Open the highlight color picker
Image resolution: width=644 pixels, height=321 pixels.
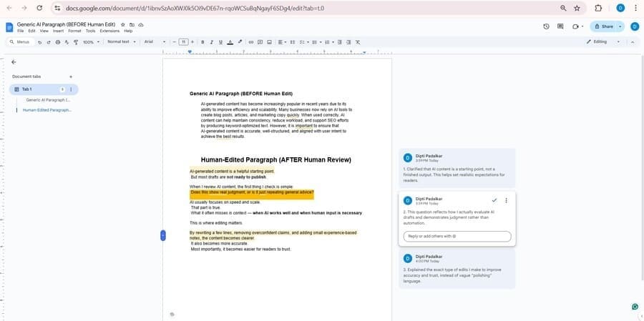(x=240, y=42)
